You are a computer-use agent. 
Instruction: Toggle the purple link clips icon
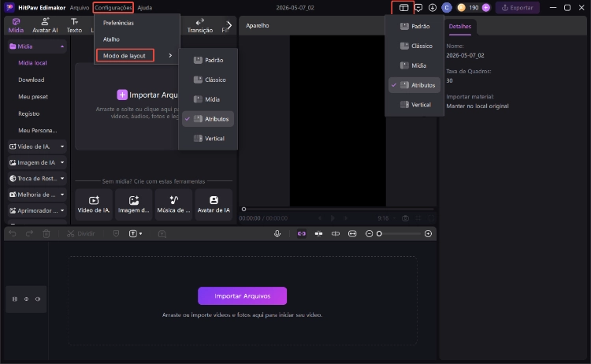point(302,234)
